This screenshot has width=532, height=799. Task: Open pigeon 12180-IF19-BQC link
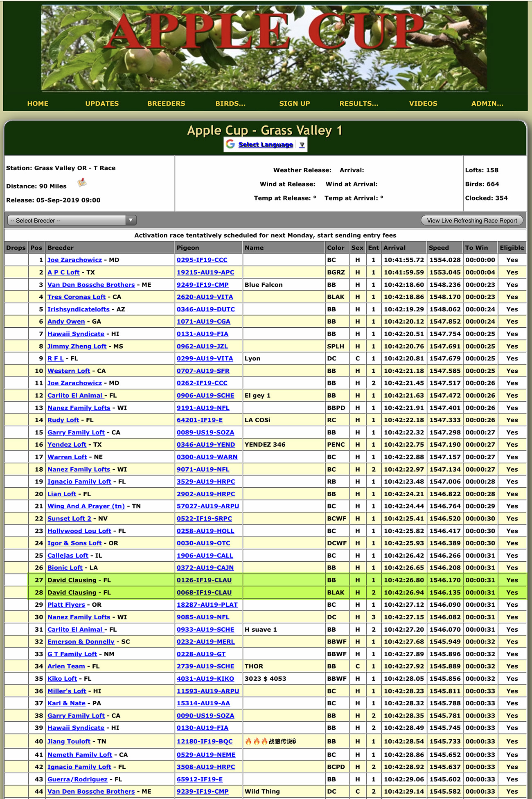pyautogui.click(x=205, y=741)
